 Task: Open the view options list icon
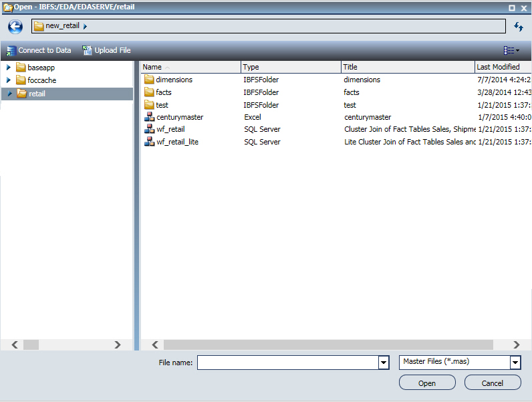point(511,50)
